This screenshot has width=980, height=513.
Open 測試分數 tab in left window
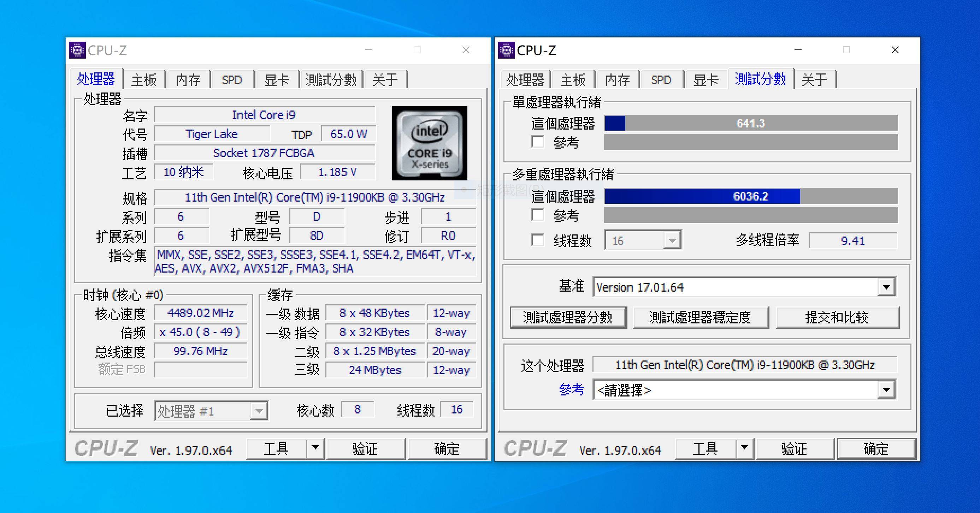331,80
